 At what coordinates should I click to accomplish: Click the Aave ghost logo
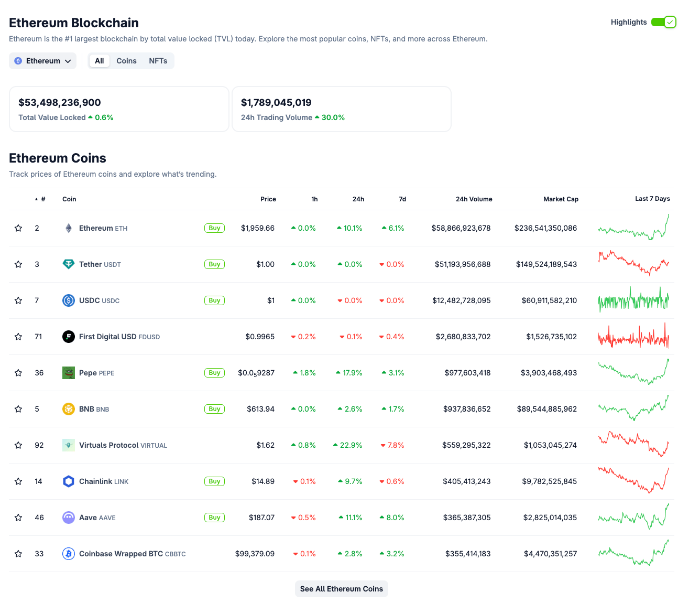tap(69, 518)
